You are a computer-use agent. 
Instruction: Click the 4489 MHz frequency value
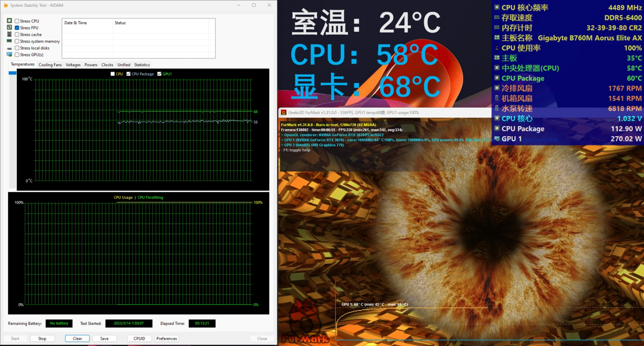[625, 8]
